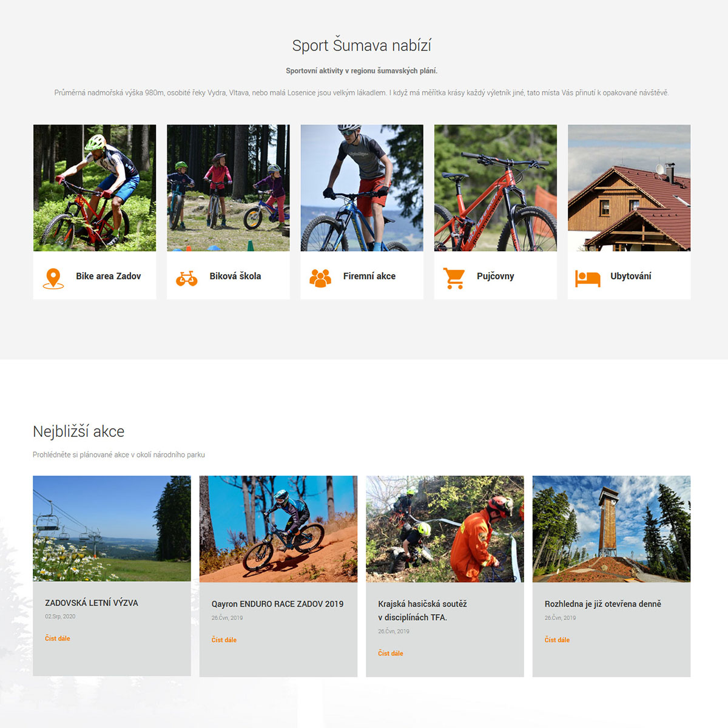Open the Bike area Zadov link
The image size is (728, 728).
pyautogui.click(x=109, y=276)
